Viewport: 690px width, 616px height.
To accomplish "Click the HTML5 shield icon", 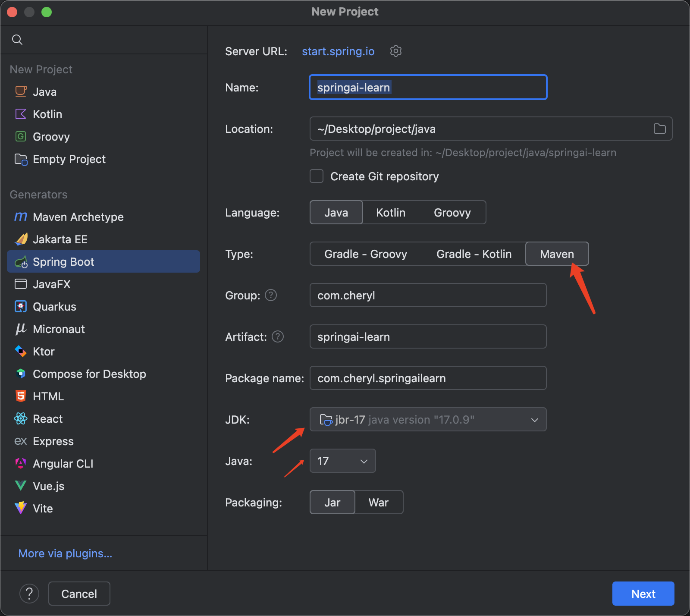I will (x=21, y=396).
